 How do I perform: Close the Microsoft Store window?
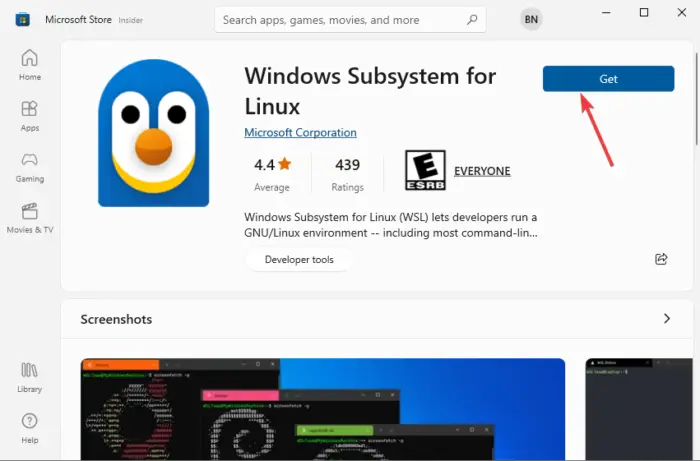tap(682, 12)
